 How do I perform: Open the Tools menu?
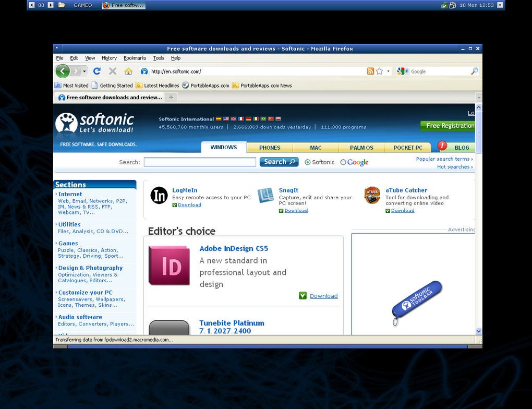pos(159,58)
